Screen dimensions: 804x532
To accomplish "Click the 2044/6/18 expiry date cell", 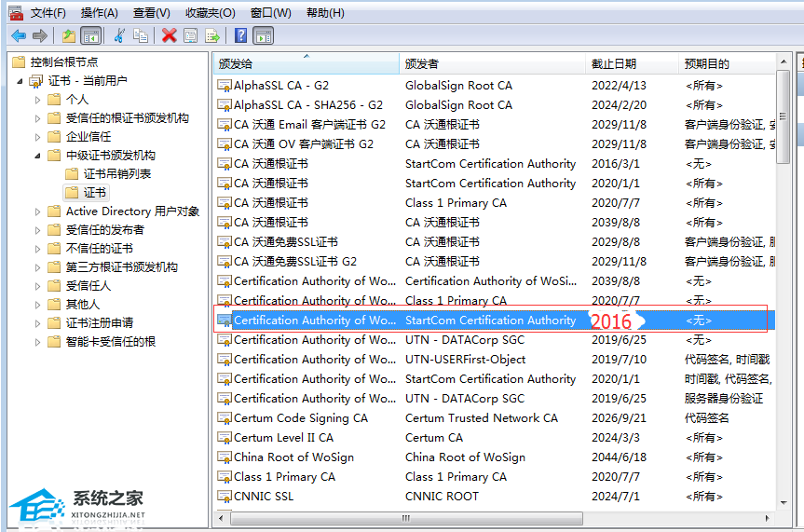I will (619, 457).
